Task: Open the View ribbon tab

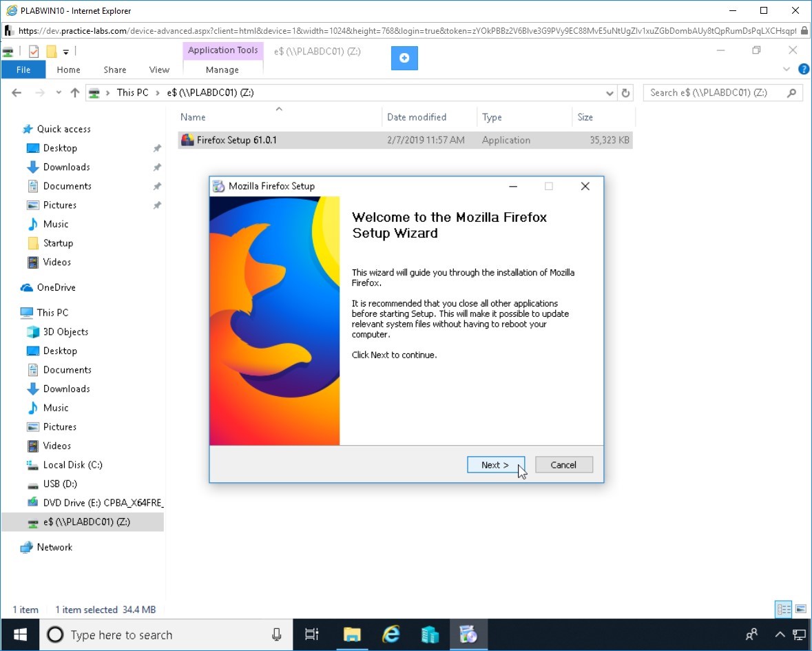Action: (159, 70)
